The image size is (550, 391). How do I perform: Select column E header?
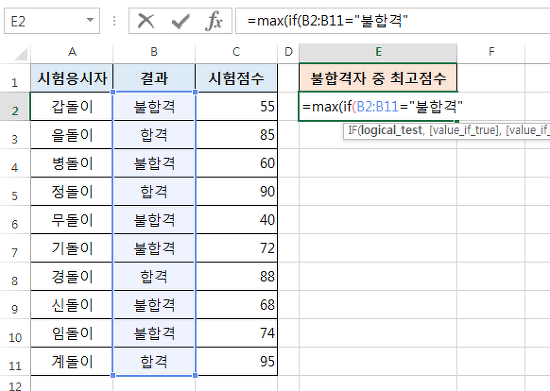pos(378,52)
